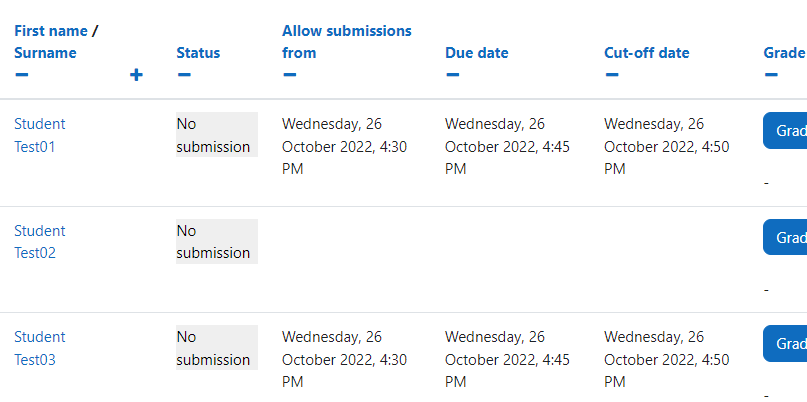
Task: Hide the Due date column
Action: click(452, 75)
